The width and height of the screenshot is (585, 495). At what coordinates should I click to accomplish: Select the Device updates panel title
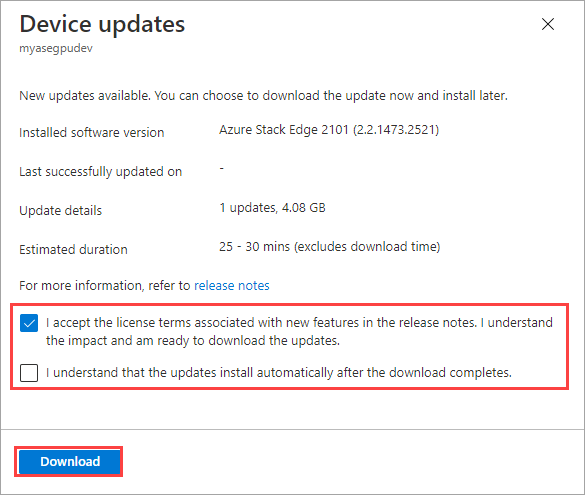[102, 25]
